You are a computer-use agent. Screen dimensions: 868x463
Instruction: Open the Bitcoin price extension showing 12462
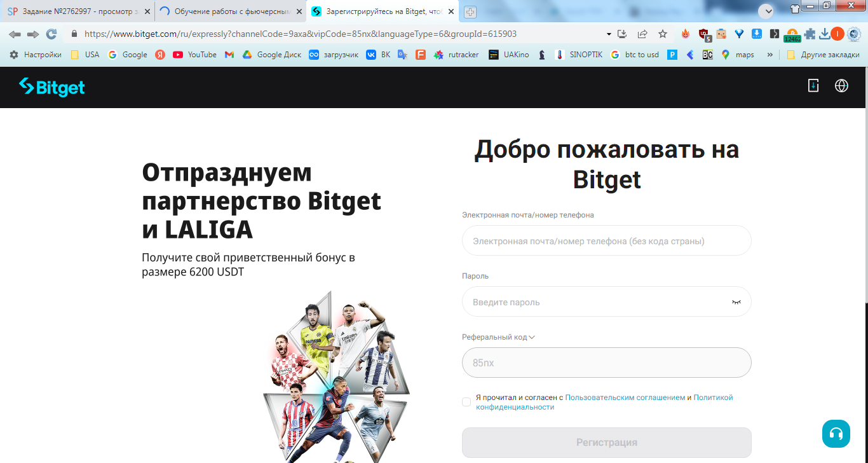pos(792,36)
